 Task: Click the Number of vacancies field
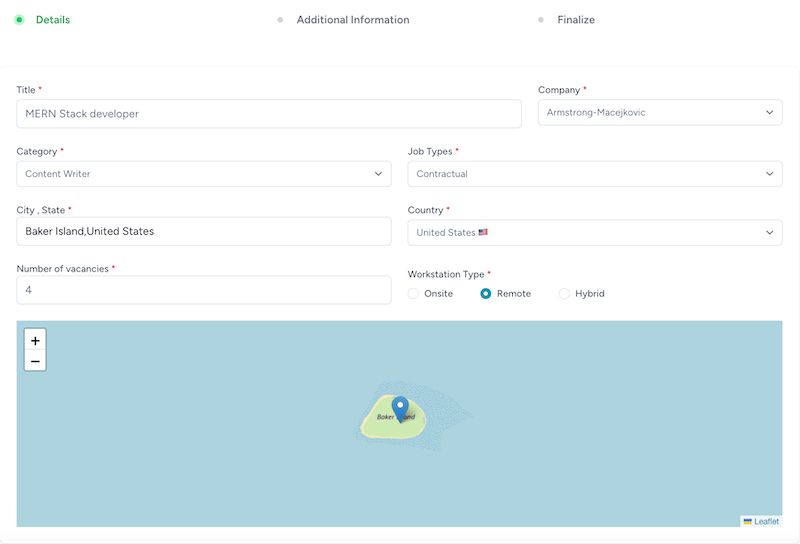(x=204, y=290)
